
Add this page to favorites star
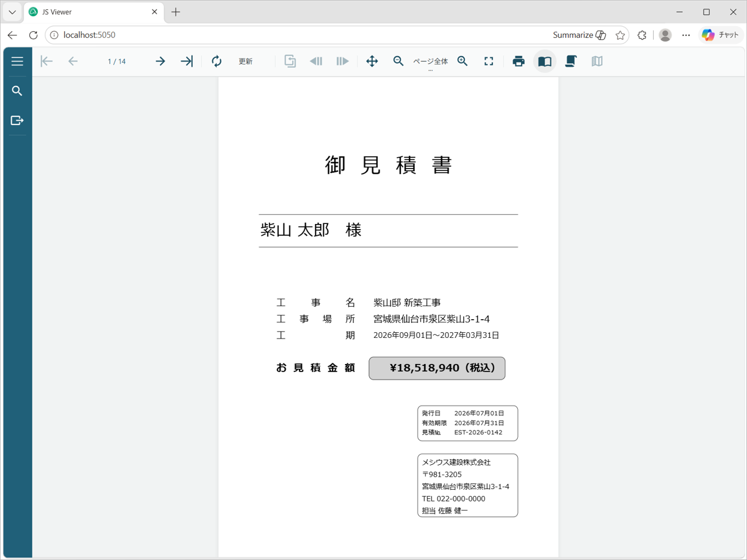coord(620,35)
